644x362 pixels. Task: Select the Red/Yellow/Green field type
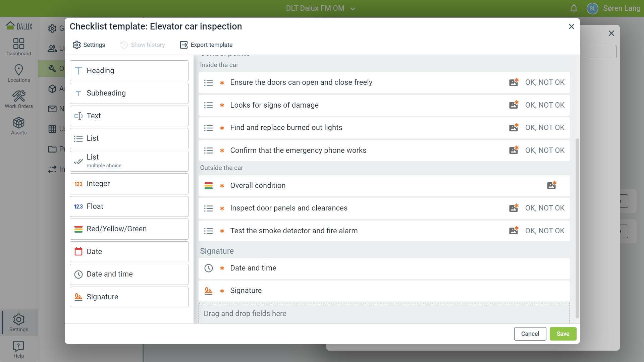(129, 229)
